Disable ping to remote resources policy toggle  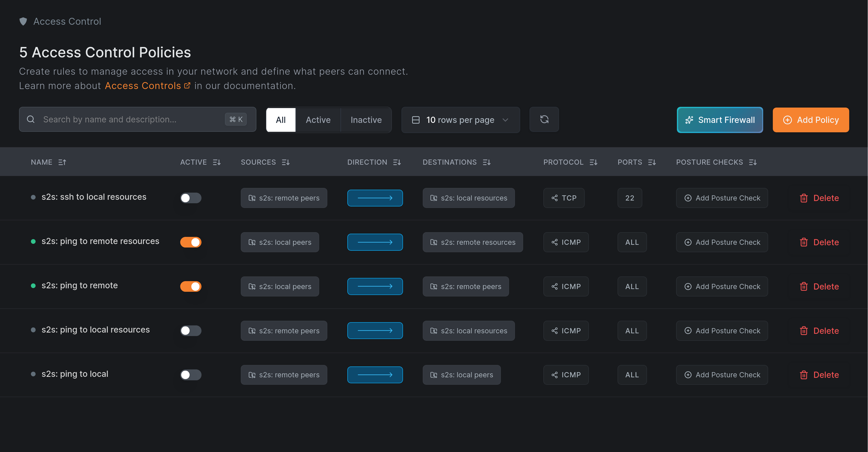pyautogui.click(x=191, y=242)
